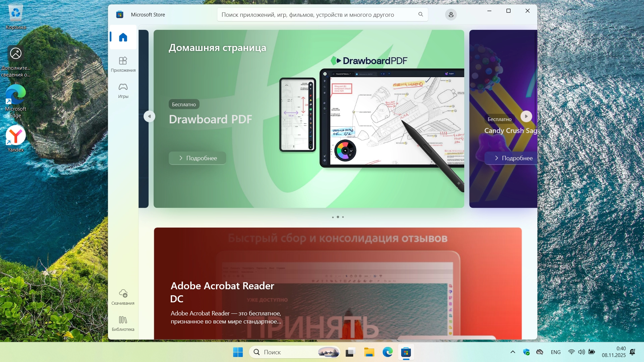Open the Приложения section in the sidebar
The width and height of the screenshot is (644, 362).
123,64
